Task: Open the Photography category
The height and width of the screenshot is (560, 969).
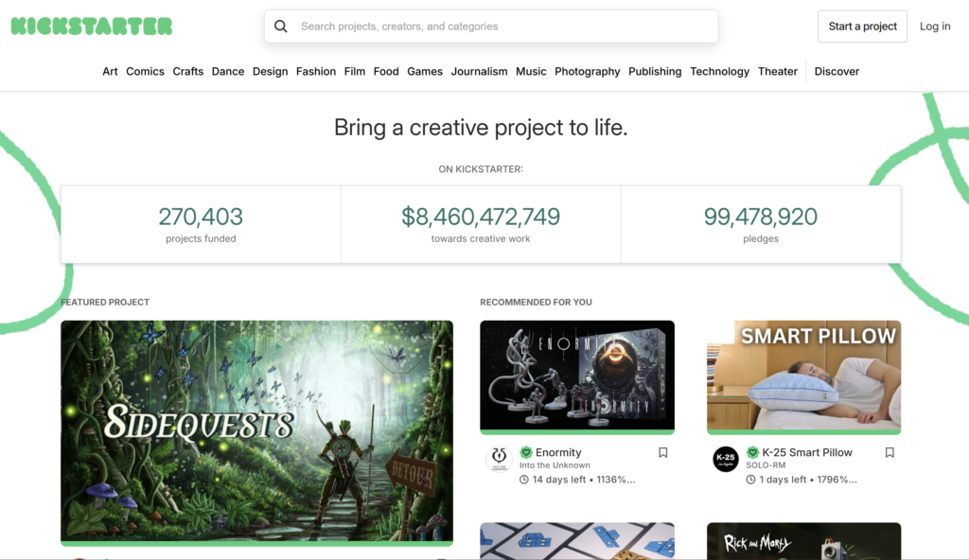Action: click(588, 71)
